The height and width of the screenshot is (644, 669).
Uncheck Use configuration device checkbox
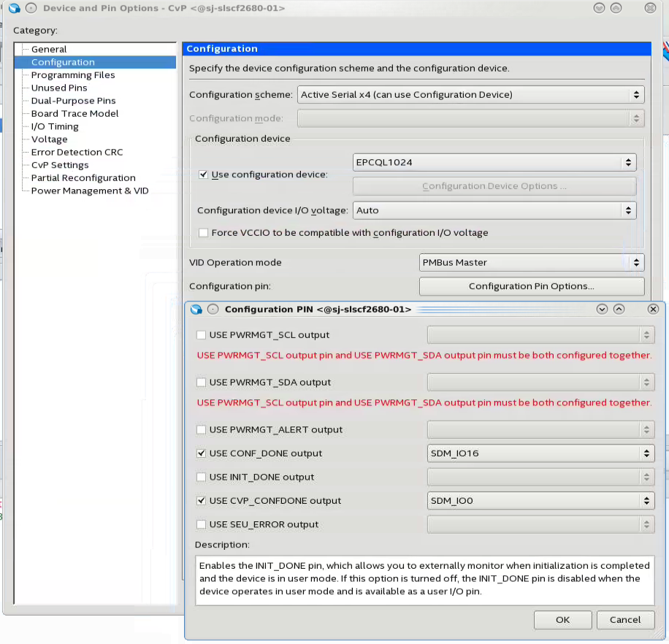pos(204,175)
